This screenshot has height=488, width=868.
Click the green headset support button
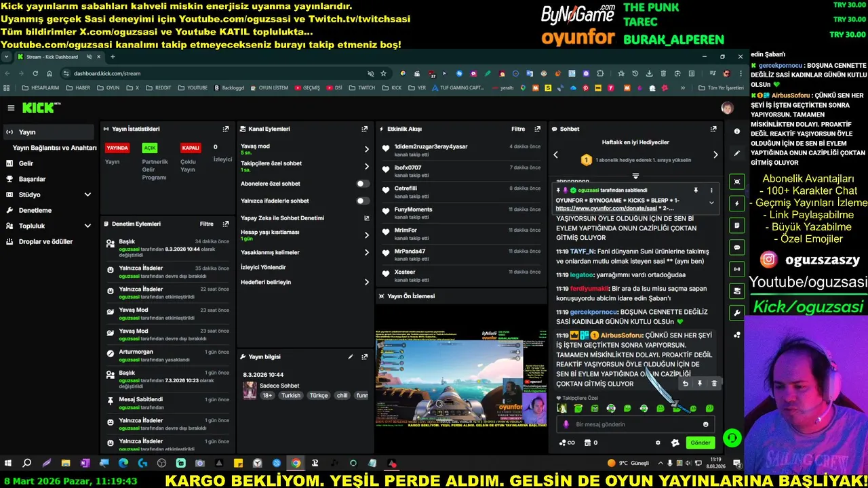[x=732, y=438]
